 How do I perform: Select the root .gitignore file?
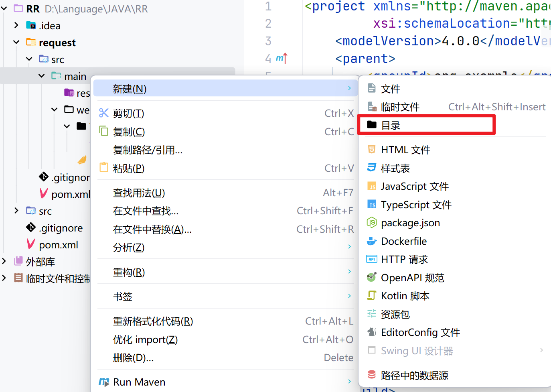(61, 228)
